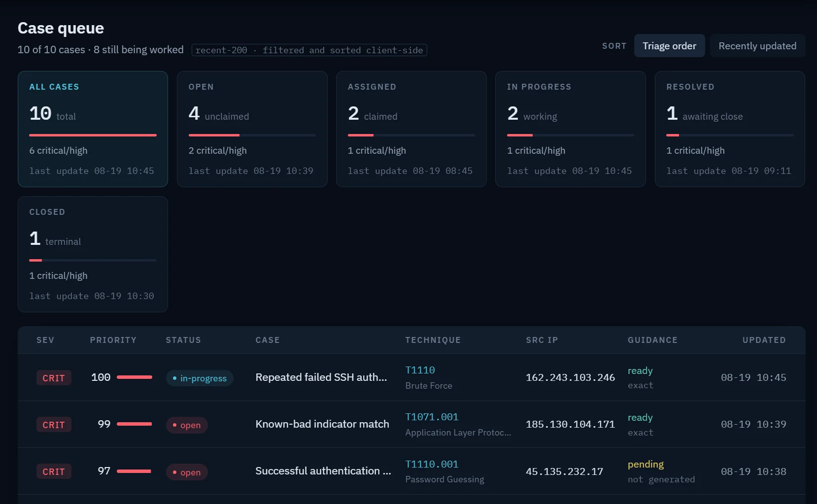Screen dimensions: 817x504
Task: Open the Successful authentication case
Action: 323,471
